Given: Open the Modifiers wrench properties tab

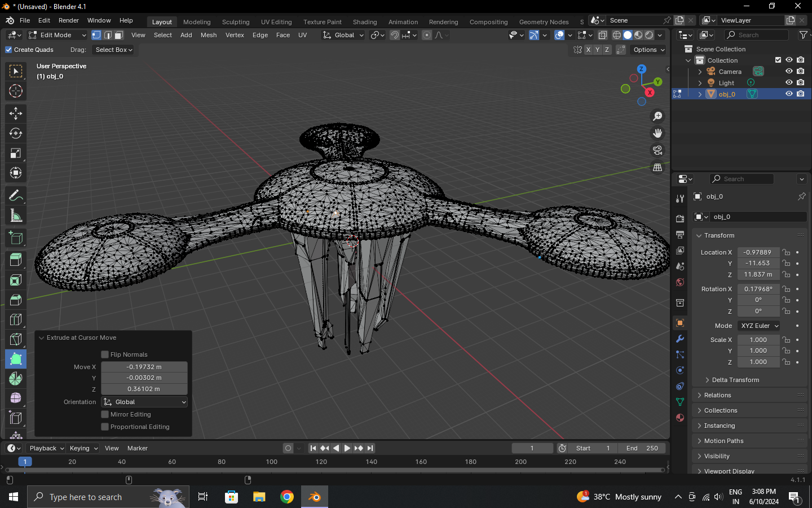Looking at the screenshot, I should 680,339.
